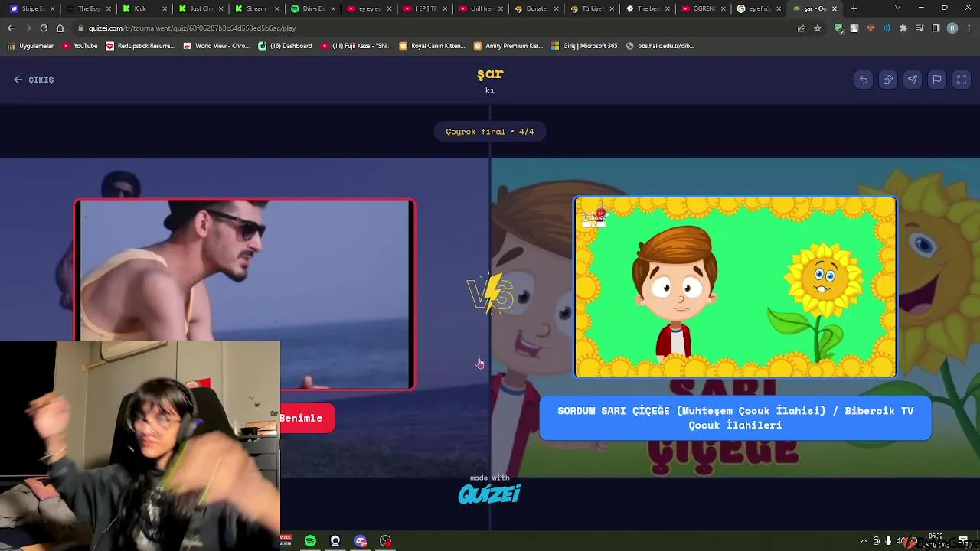Image resolution: width=980 pixels, height=551 pixels.
Task: Open the volume control in system tray
Action: (900, 541)
